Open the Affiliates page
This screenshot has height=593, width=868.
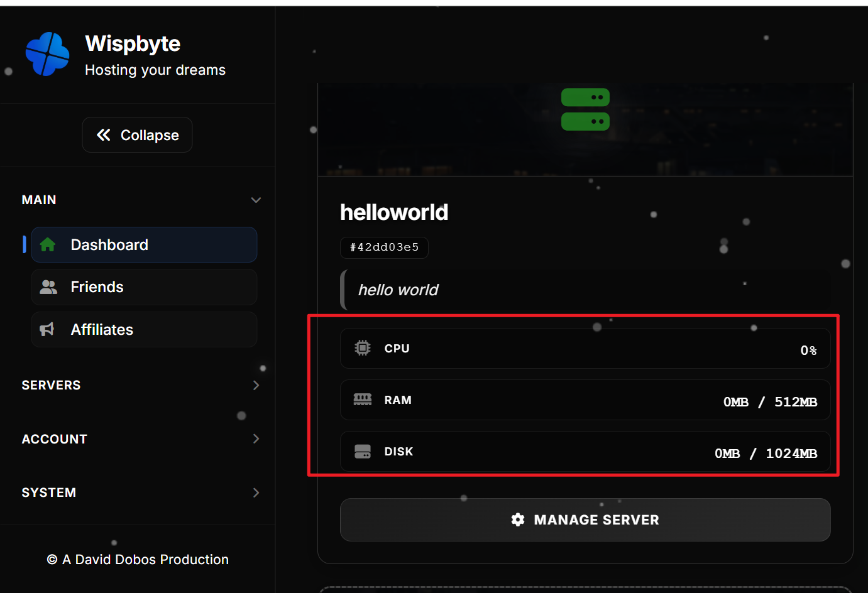144,330
